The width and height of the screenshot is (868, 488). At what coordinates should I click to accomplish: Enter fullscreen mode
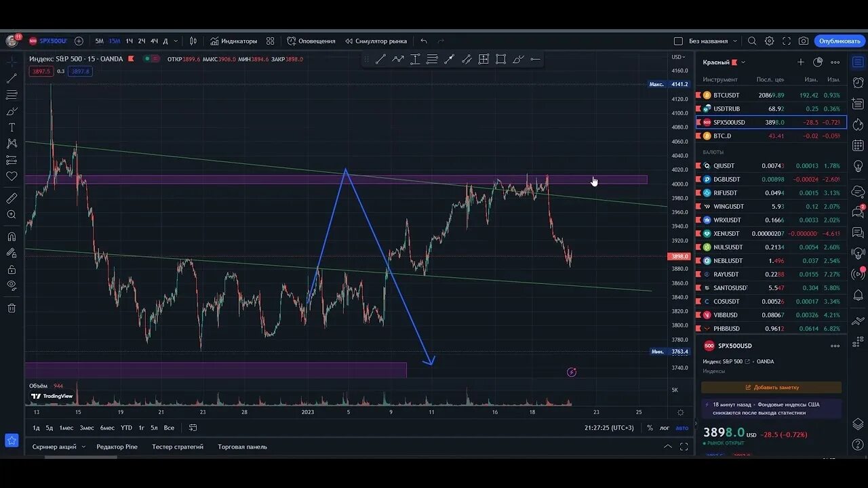(787, 41)
